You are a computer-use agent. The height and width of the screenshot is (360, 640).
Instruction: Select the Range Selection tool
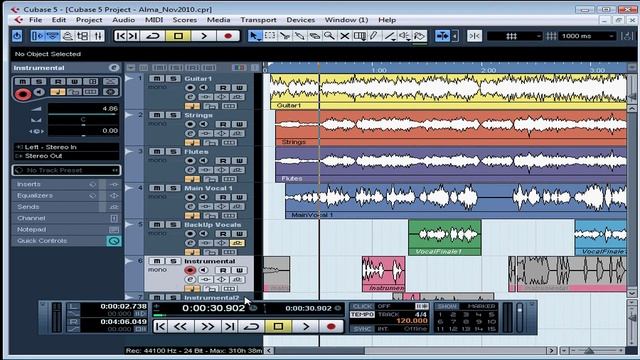click(270, 36)
